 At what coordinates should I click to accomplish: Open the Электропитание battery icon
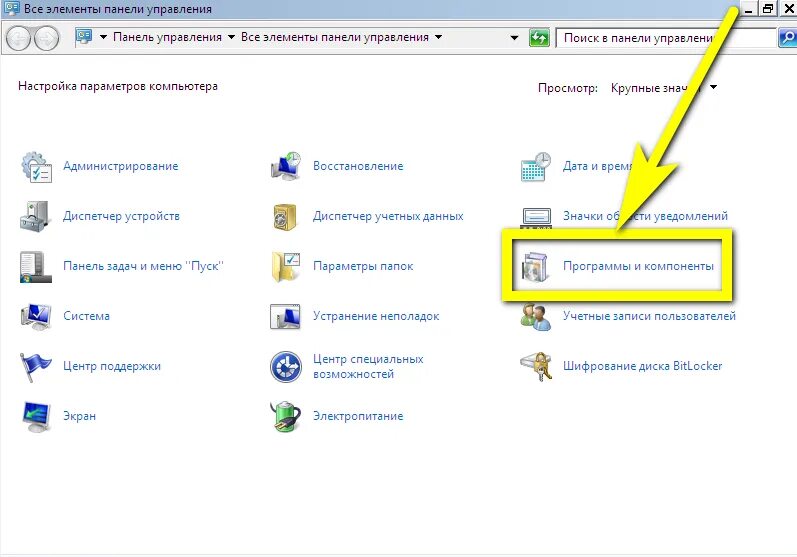[x=285, y=416]
